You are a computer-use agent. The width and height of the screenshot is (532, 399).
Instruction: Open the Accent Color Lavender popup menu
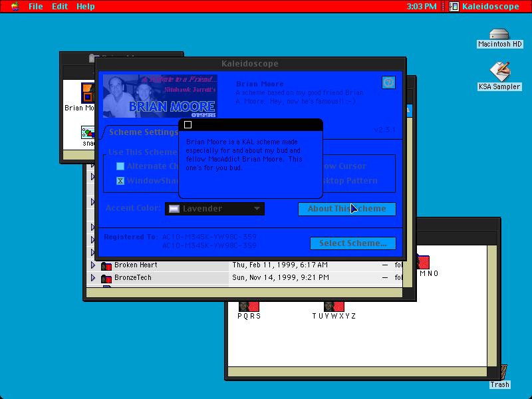point(214,209)
